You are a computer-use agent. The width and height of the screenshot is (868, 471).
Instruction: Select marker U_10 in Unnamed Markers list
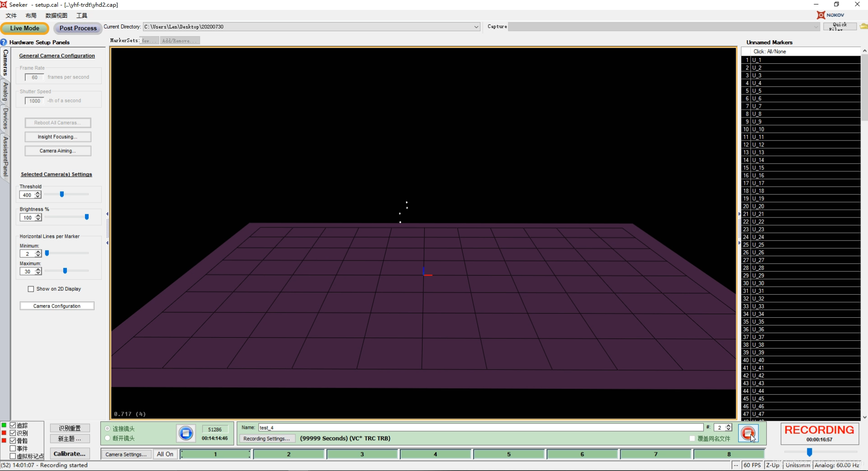pyautogui.click(x=801, y=129)
